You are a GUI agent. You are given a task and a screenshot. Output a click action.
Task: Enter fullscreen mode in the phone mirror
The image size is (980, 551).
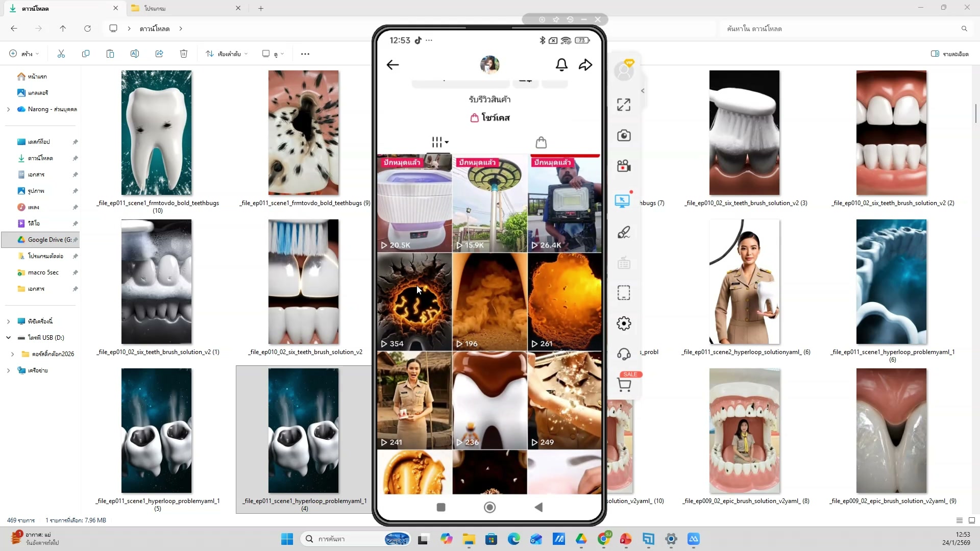(x=623, y=104)
